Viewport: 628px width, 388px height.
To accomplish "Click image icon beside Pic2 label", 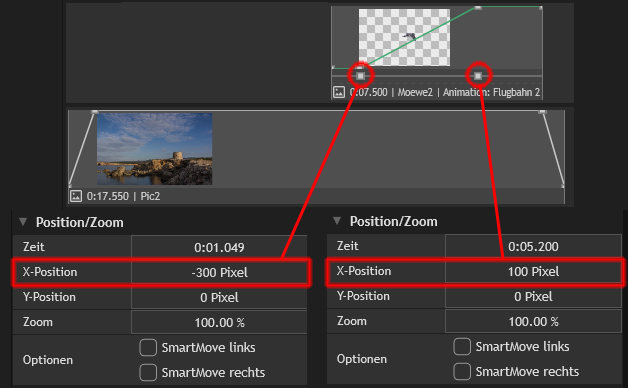I will point(76,196).
